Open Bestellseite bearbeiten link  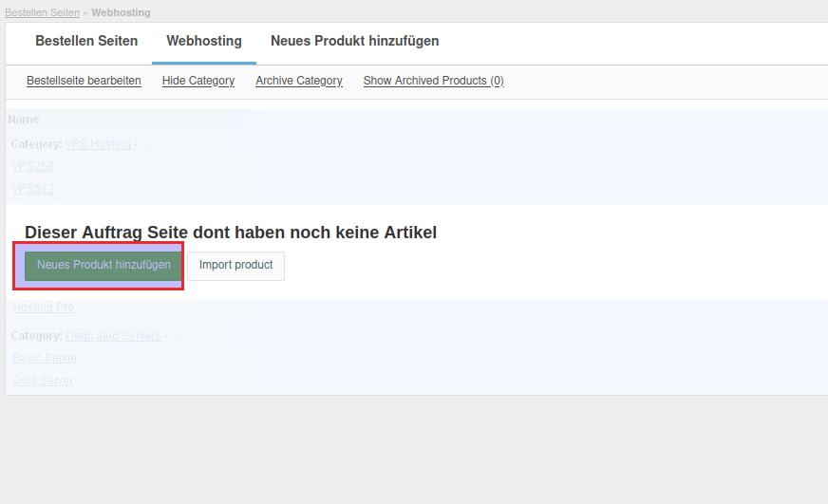click(x=84, y=81)
